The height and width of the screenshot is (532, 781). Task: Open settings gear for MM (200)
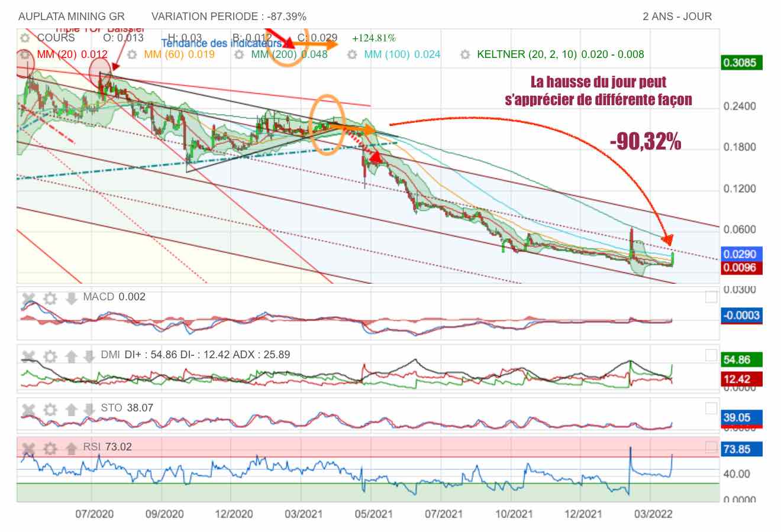(239, 54)
